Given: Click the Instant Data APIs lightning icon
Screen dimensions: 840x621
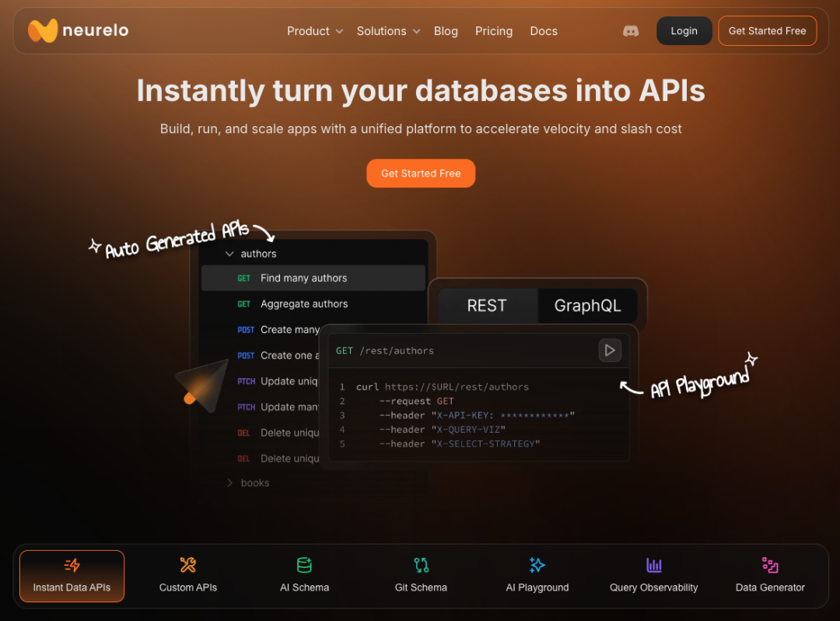Looking at the screenshot, I should coord(72,565).
